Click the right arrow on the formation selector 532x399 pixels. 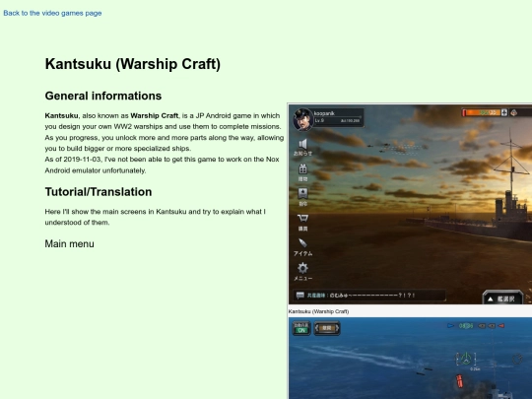pos(337,328)
